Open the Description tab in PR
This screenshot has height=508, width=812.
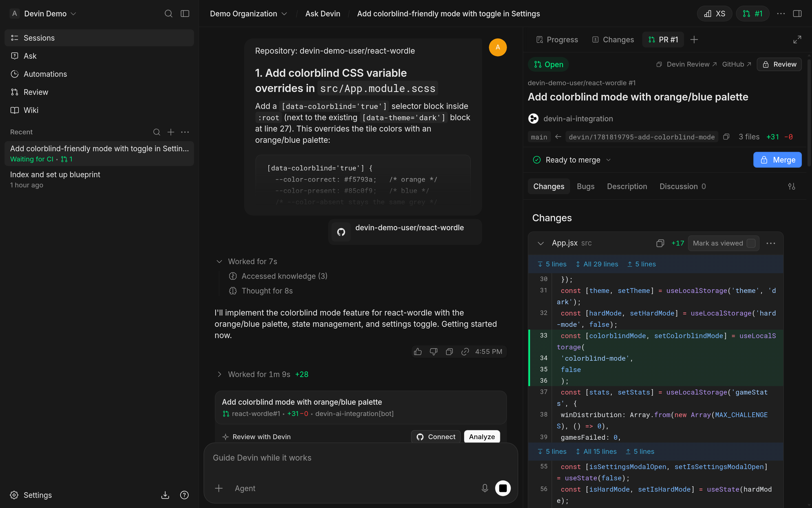pos(627,187)
